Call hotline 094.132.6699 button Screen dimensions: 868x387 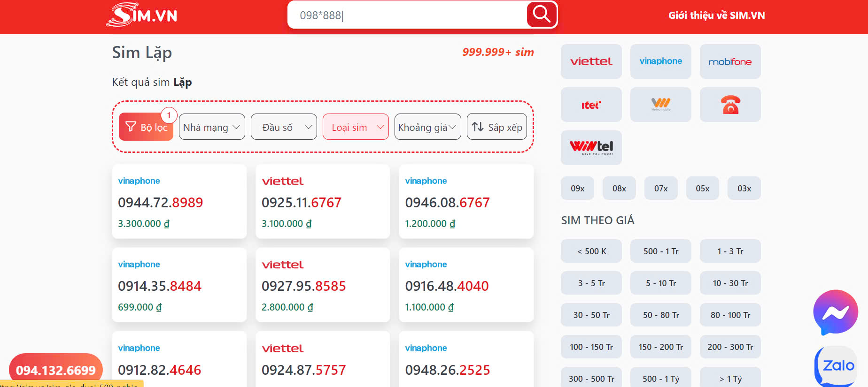(56, 370)
